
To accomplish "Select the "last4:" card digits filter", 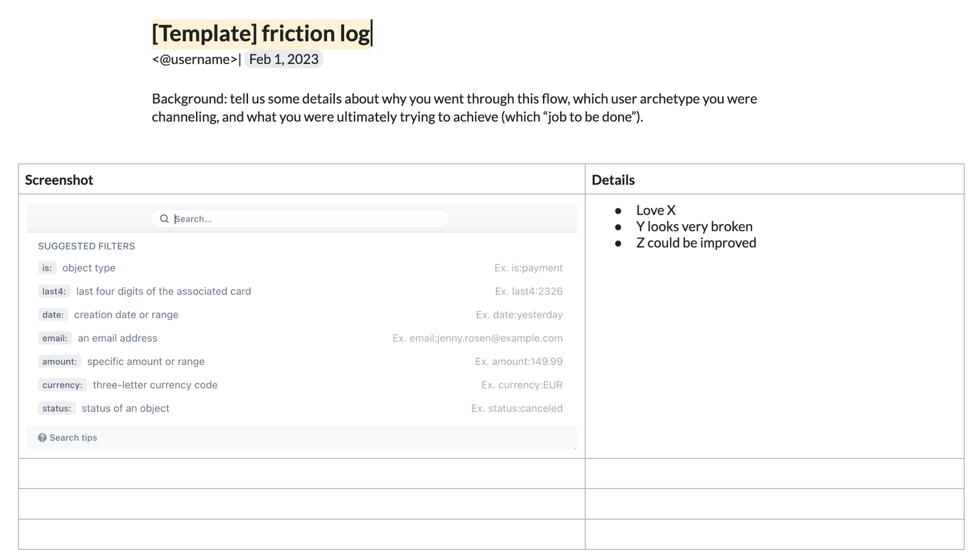I will coord(54,291).
